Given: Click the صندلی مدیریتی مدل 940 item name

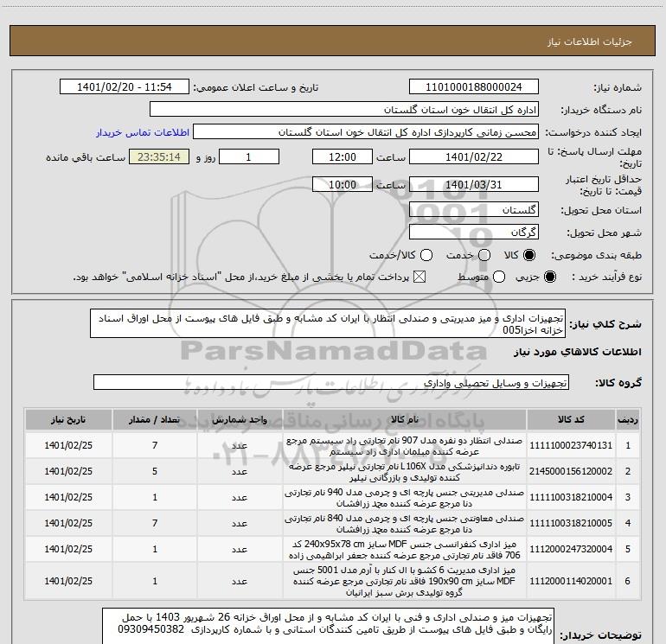Looking at the screenshot, I should pos(405,498).
